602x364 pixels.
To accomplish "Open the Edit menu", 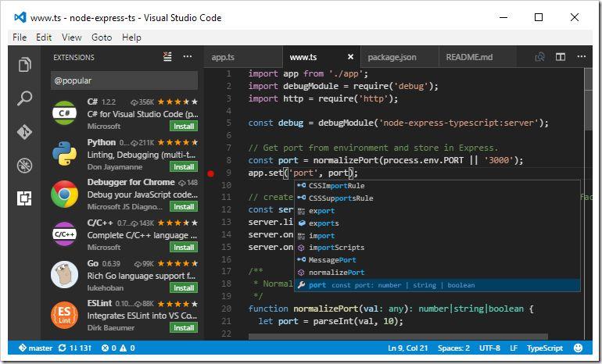I will point(44,37).
